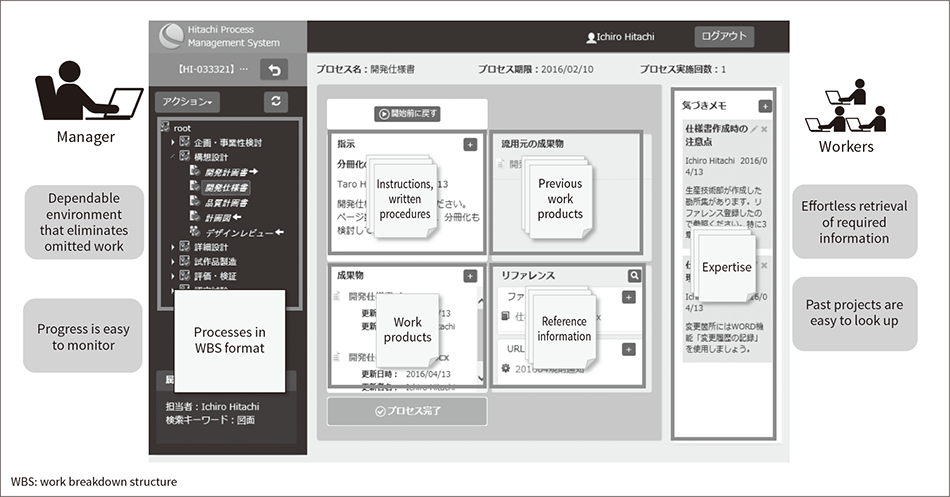Click the refresh icon next to アクション
Viewport: 950px width, 497px height.
(x=277, y=102)
